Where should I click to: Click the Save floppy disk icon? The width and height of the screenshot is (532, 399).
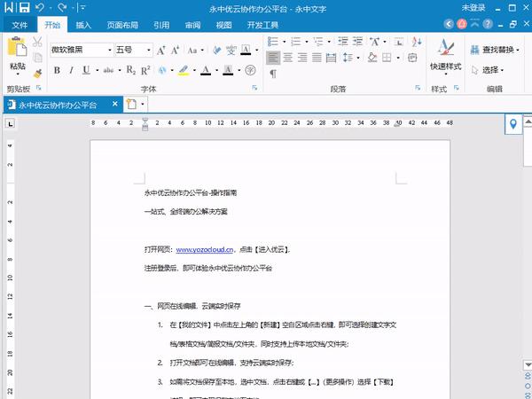(x=25, y=7)
